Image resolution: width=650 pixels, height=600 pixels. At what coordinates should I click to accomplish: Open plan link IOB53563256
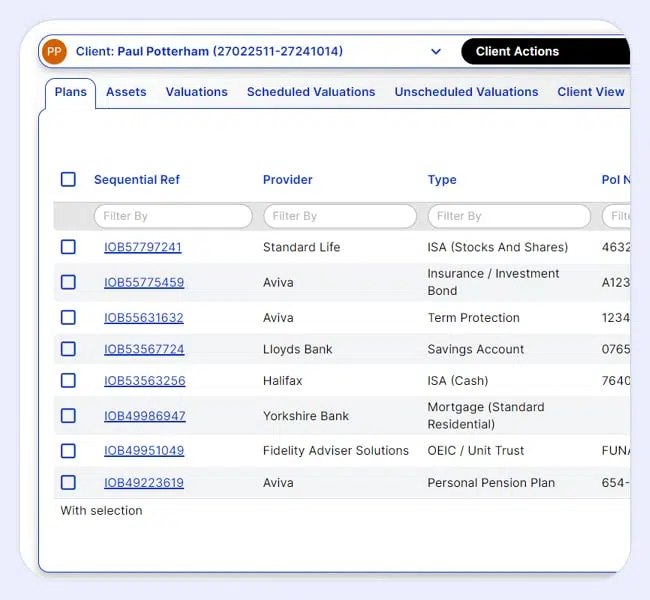pos(145,381)
